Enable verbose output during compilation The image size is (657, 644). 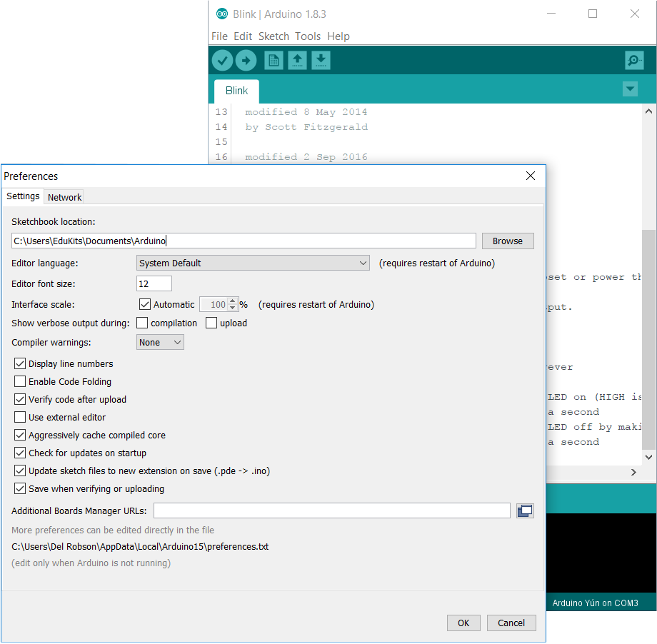point(142,323)
